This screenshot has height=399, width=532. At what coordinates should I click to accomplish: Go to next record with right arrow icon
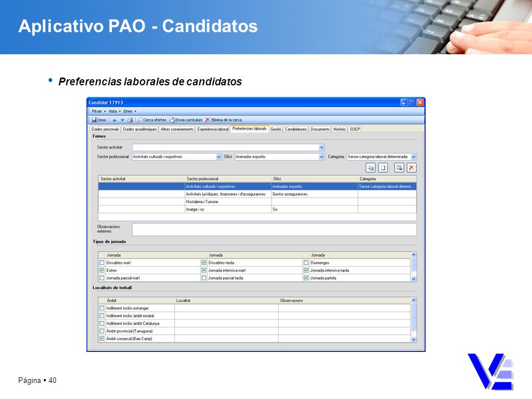click(122, 120)
